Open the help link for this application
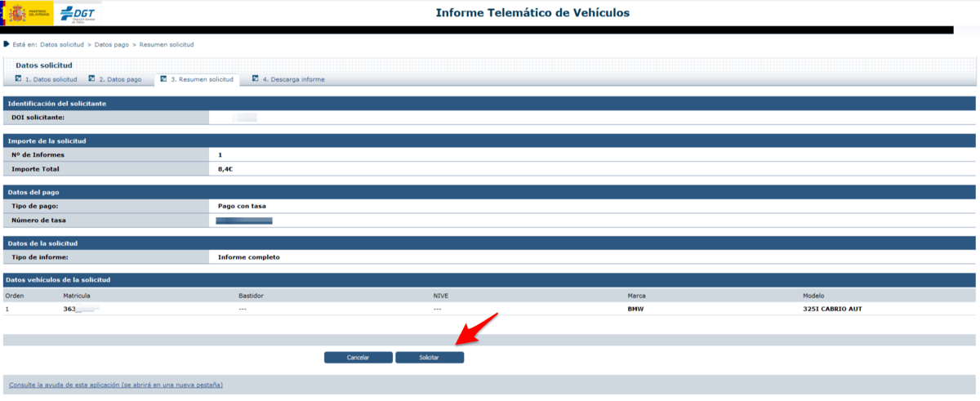This screenshot has width=980, height=401. click(115, 385)
